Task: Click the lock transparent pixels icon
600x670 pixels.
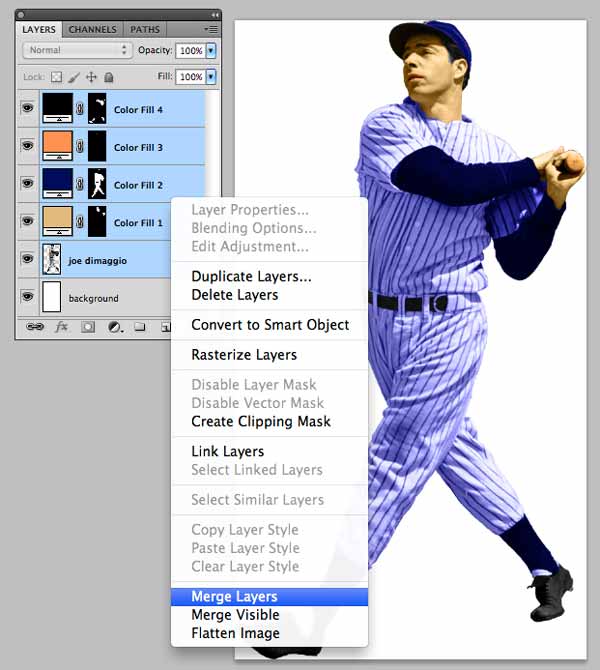Action: [x=56, y=77]
